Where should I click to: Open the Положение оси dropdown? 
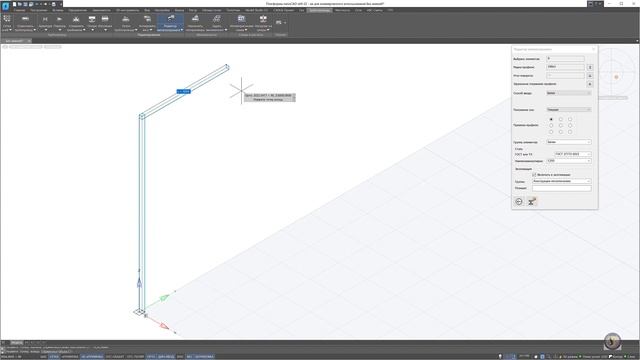(569, 109)
